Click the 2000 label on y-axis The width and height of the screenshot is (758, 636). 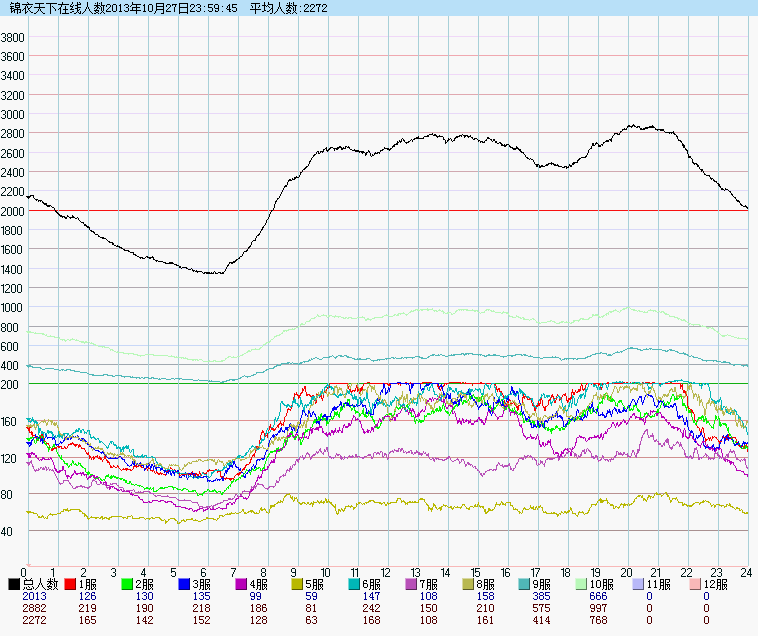click(13, 212)
